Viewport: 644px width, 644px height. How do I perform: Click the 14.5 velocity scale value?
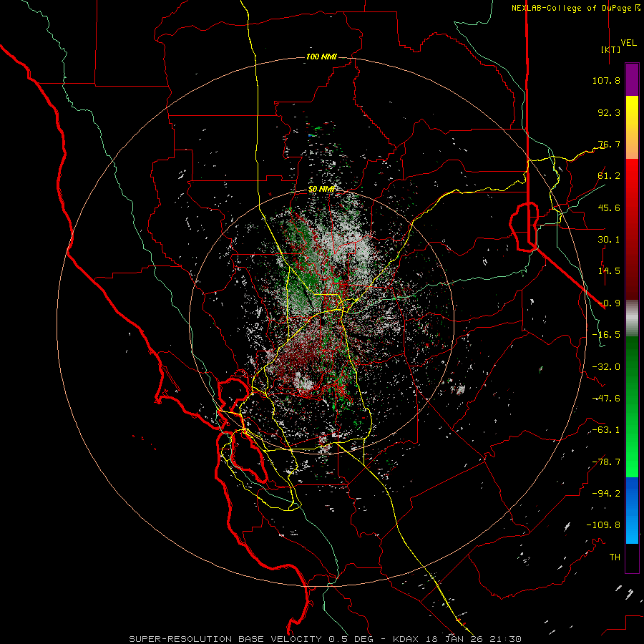click(609, 271)
